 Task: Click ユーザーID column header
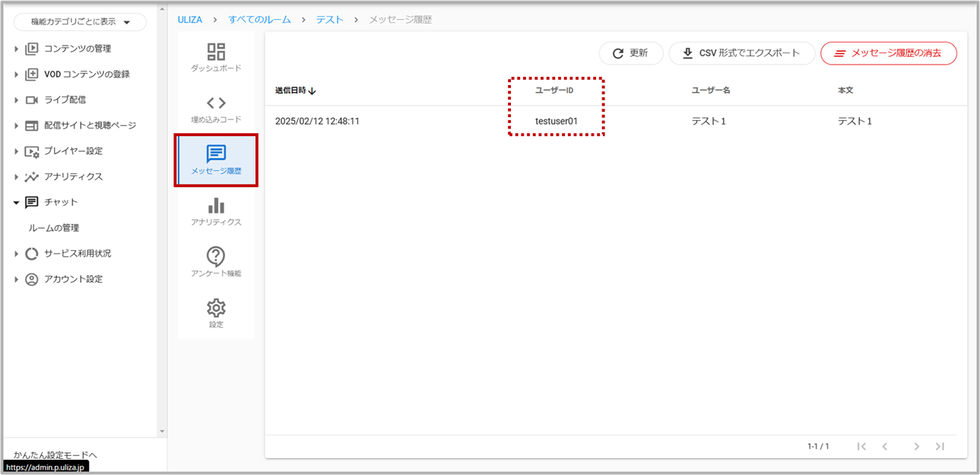click(x=554, y=90)
